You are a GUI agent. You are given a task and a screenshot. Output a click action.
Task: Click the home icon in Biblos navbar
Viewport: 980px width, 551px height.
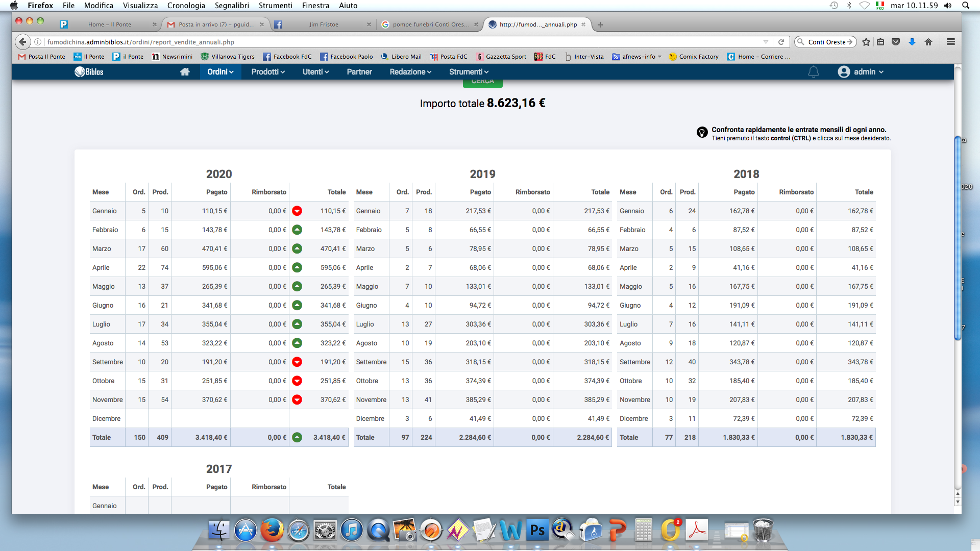[x=185, y=72]
